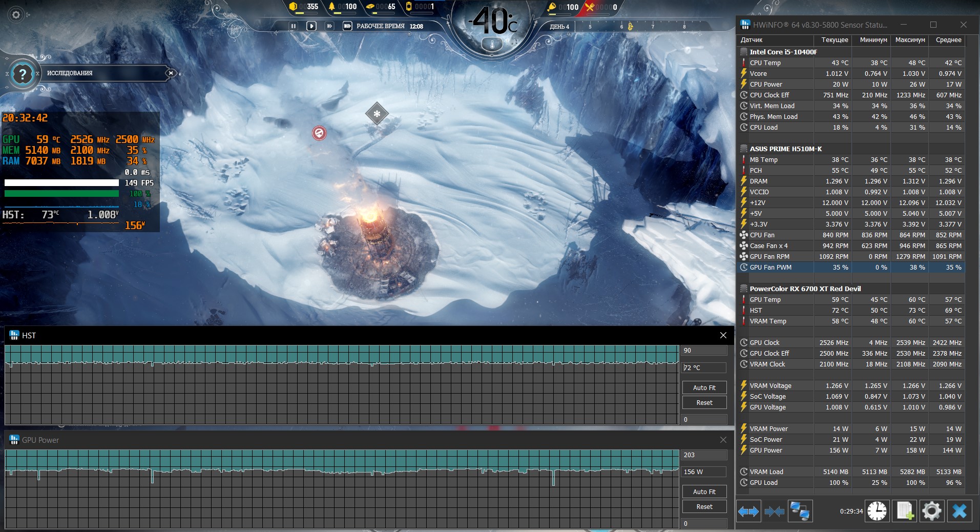Click the icon in the GPU Power graph title
980x532 pixels.
14,440
